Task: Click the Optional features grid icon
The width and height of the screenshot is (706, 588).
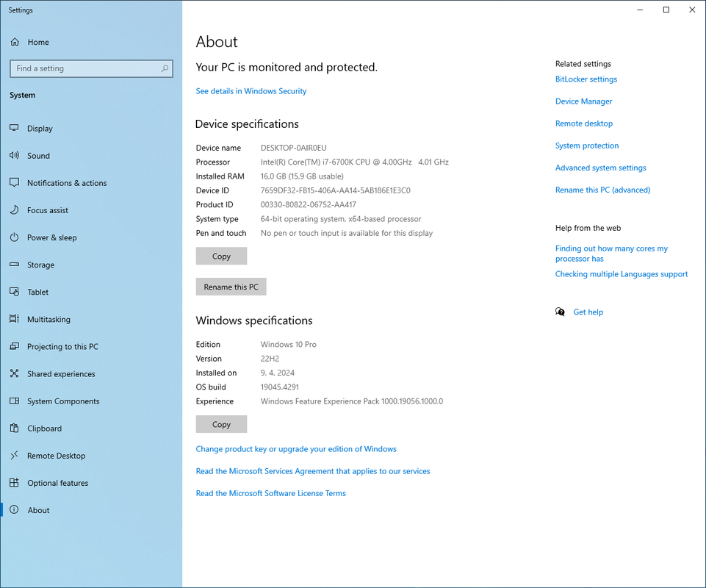Action: point(15,483)
